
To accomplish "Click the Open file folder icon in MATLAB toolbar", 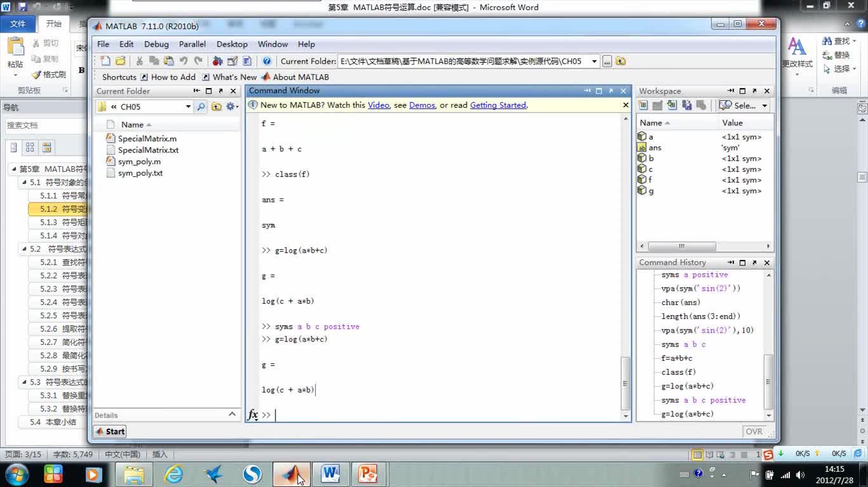I will click(x=121, y=62).
